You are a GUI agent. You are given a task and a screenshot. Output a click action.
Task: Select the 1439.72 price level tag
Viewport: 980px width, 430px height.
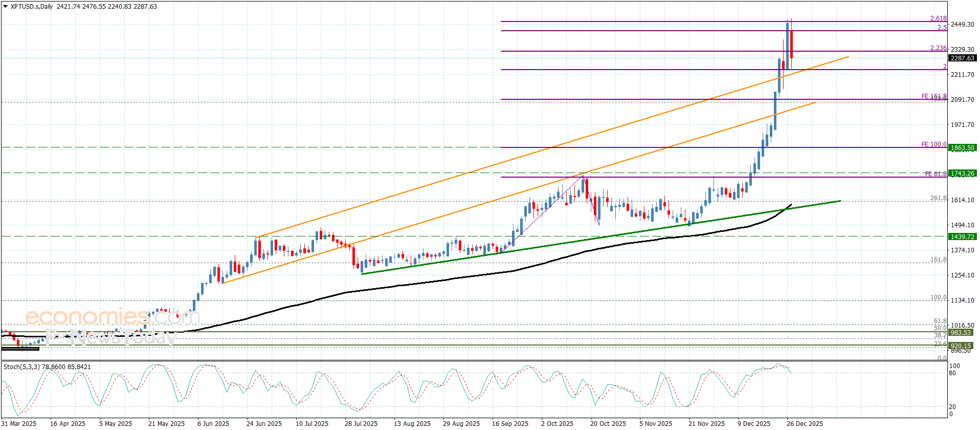tap(962, 236)
